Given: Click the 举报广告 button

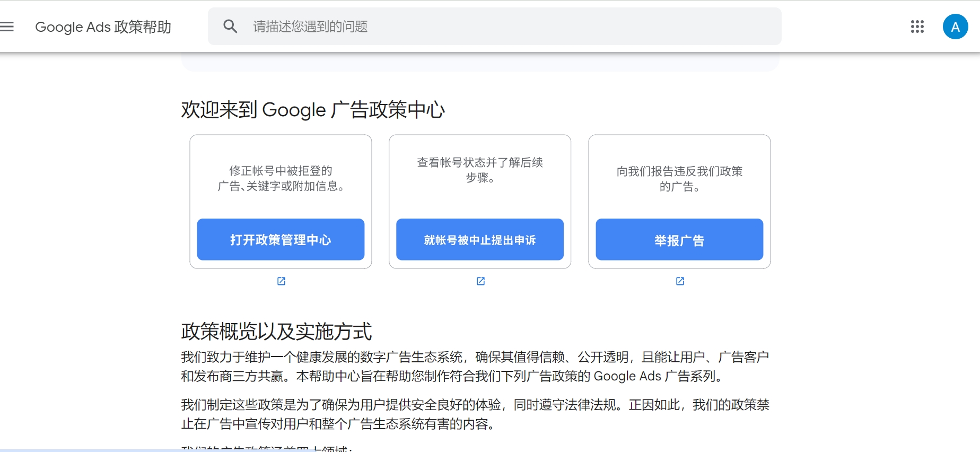Looking at the screenshot, I should pos(679,239).
